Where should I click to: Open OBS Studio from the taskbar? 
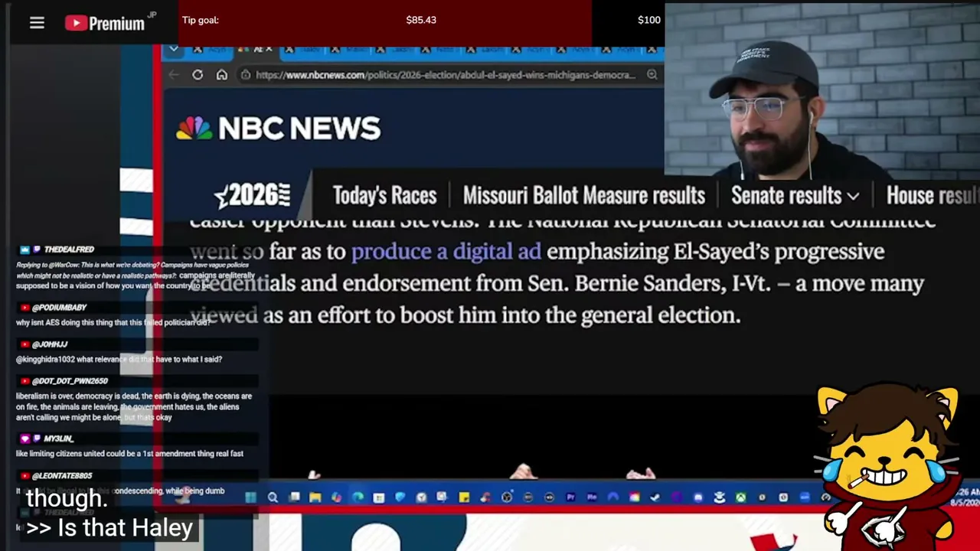click(x=507, y=497)
